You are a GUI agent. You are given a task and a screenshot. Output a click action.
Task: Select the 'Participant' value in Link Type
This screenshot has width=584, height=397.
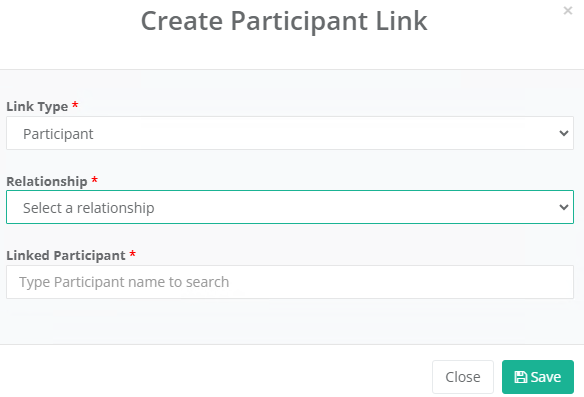click(x=58, y=134)
